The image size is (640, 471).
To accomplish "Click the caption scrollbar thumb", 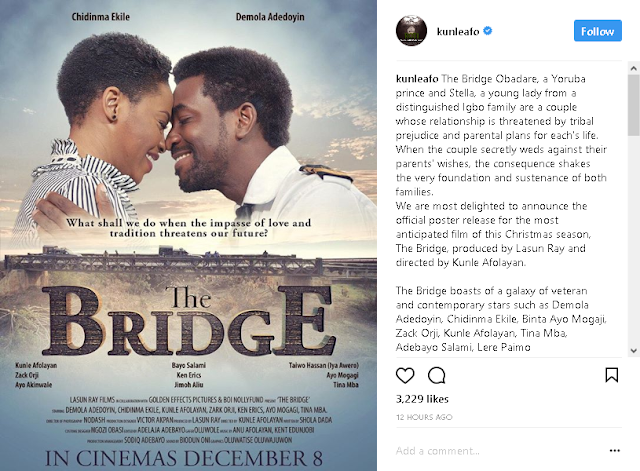I will click(633, 104).
